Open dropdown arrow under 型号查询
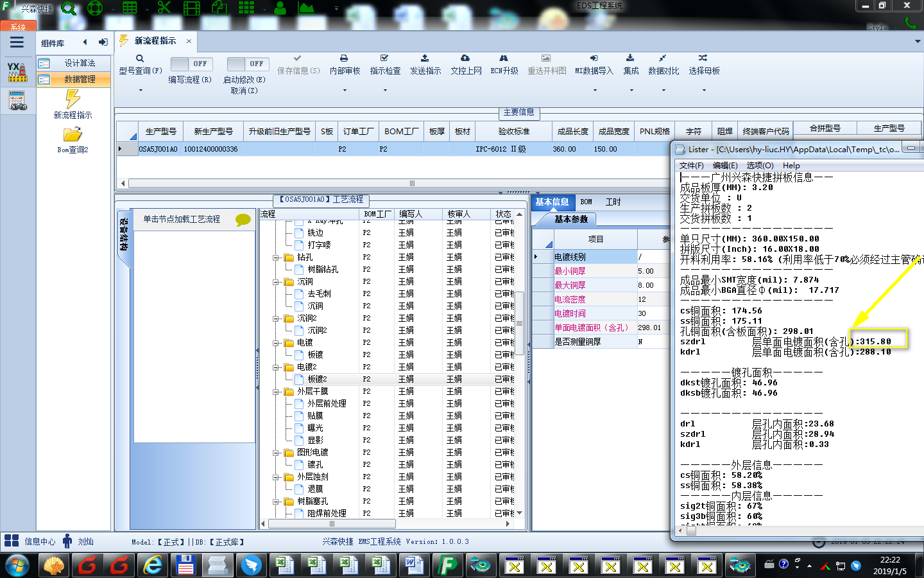The width and height of the screenshot is (924, 578). [x=141, y=91]
